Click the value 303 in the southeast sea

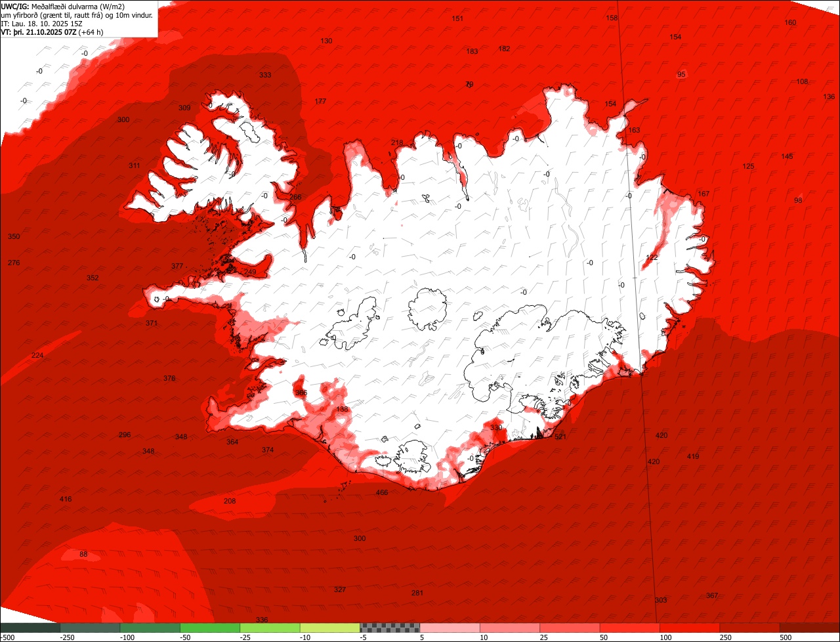point(661,601)
